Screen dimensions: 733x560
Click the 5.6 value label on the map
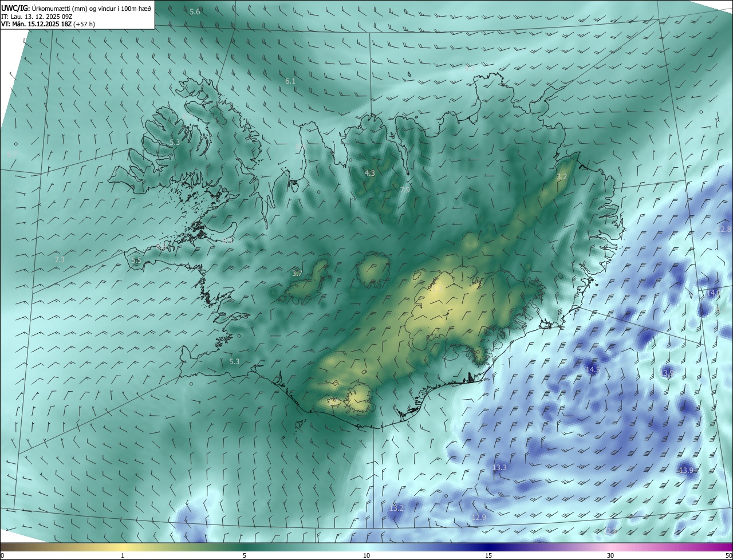pos(195,12)
